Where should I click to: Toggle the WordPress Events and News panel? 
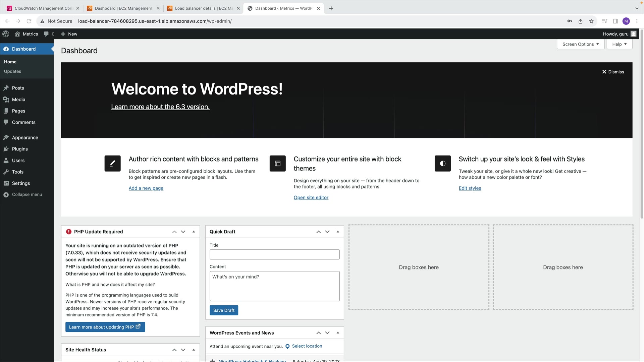point(338,333)
